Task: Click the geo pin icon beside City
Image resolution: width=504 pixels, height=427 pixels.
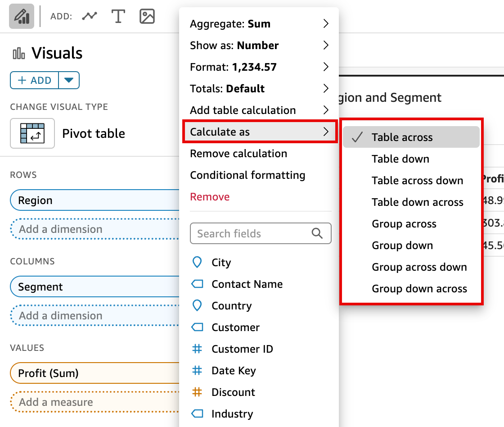Action: (197, 262)
